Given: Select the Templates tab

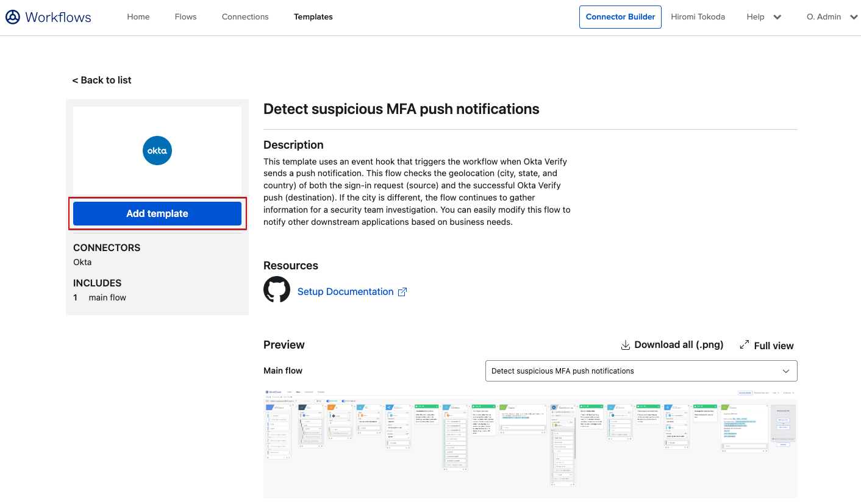Looking at the screenshot, I should [313, 17].
